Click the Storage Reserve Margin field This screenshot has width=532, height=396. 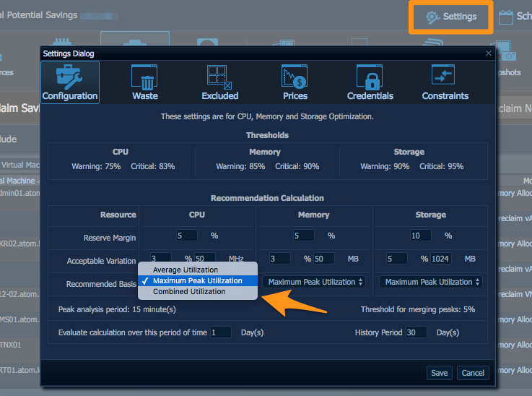tap(420, 236)
